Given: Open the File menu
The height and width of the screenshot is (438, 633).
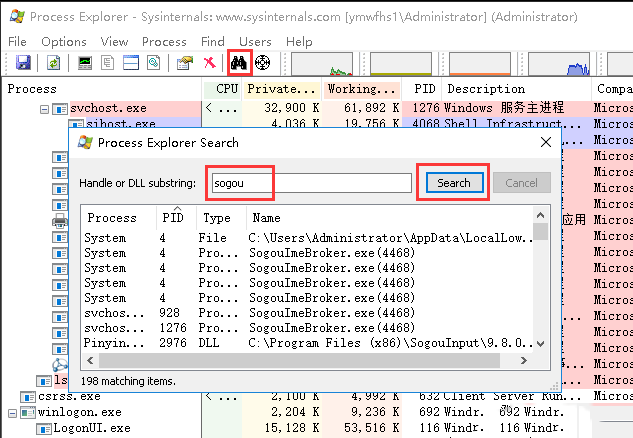Looking at the screenshot, I should tap(17, 42).
